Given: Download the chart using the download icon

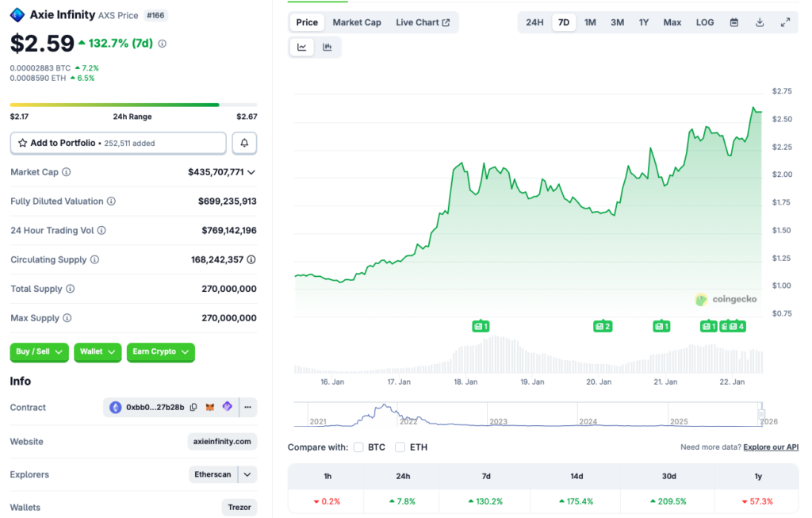Looking at the screenshot, I should point(759,22).
